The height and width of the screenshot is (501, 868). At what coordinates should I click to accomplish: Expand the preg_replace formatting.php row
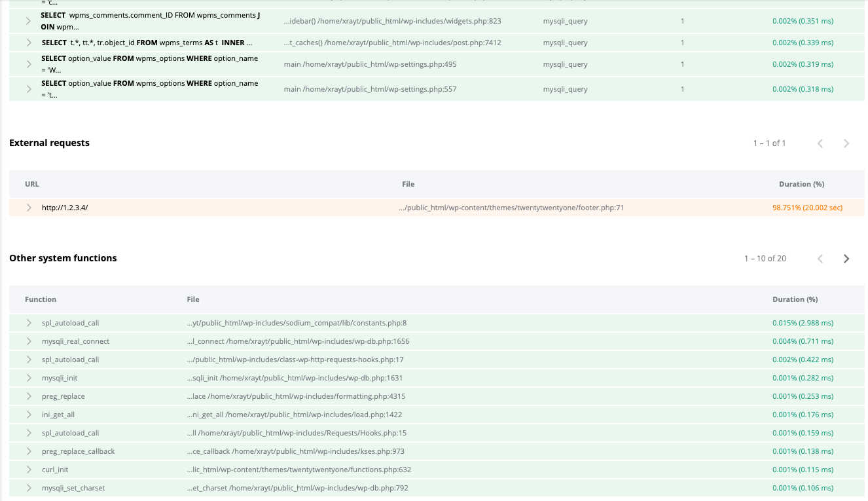[27, 396]
